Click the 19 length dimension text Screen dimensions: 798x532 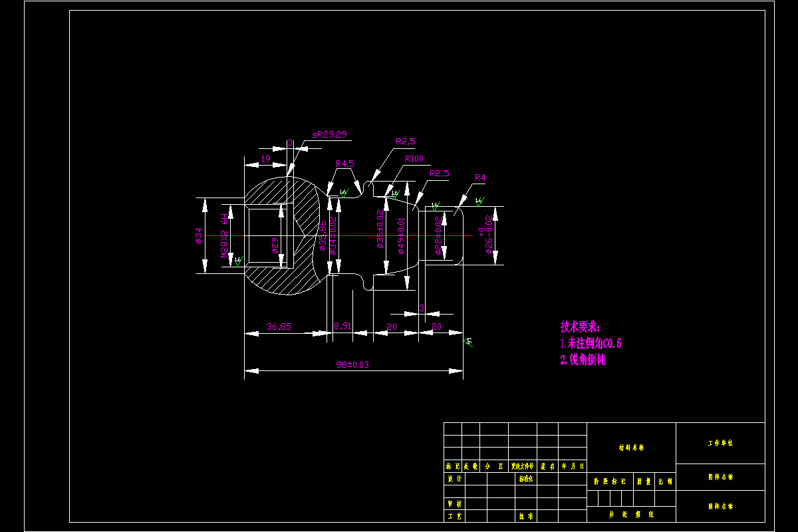point(265,159)
